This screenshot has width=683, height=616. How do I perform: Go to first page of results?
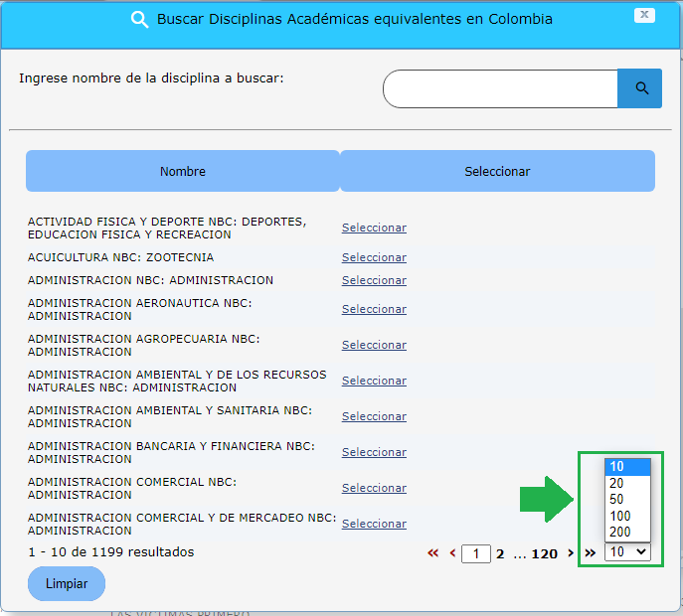432,553
